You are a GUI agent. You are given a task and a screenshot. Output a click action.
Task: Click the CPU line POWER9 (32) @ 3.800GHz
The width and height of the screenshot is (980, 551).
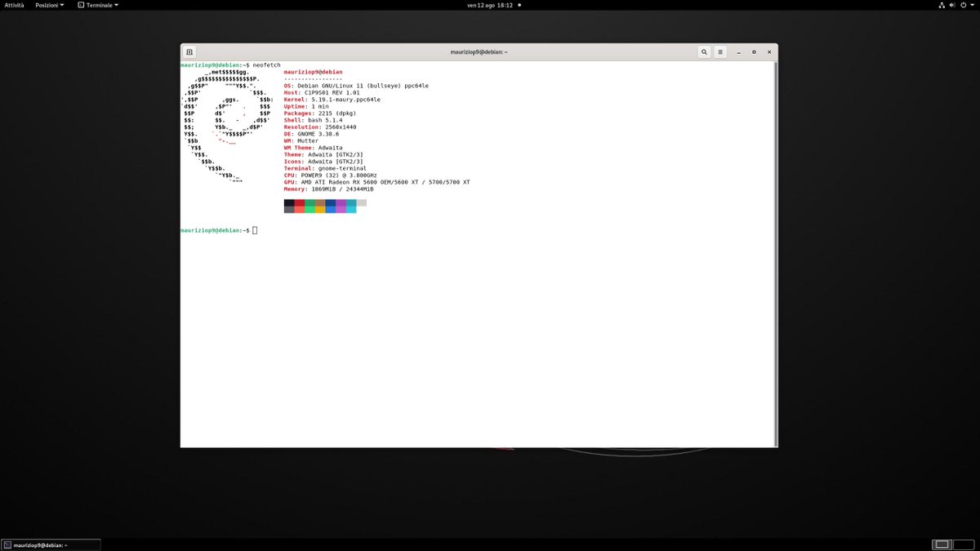tap(331, 176)
